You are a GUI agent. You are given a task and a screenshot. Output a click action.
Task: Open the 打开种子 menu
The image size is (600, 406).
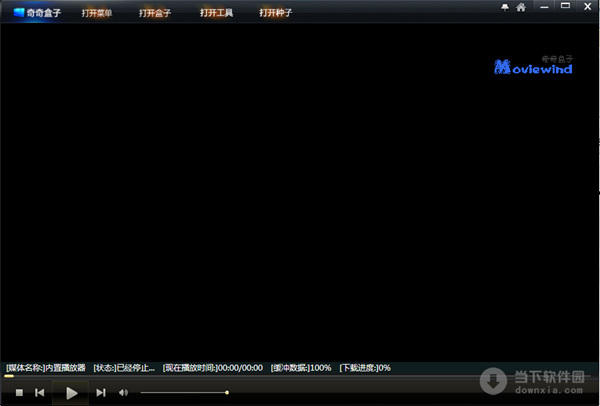[275, 13]
